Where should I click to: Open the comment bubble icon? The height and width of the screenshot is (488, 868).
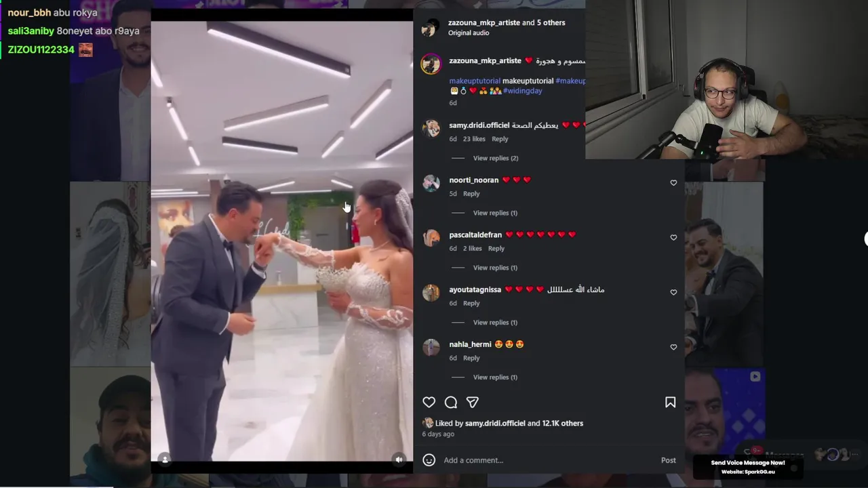click(451, 403)
